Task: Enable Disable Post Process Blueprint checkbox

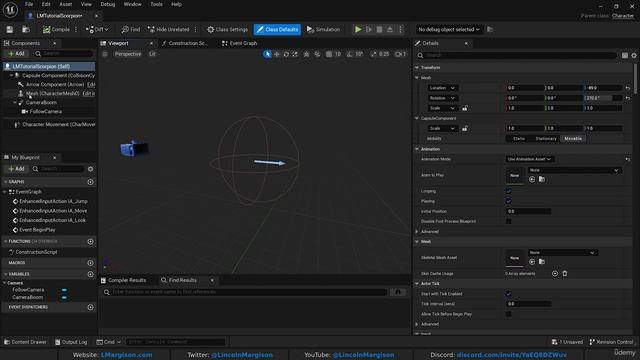Action: click(509, 221)
